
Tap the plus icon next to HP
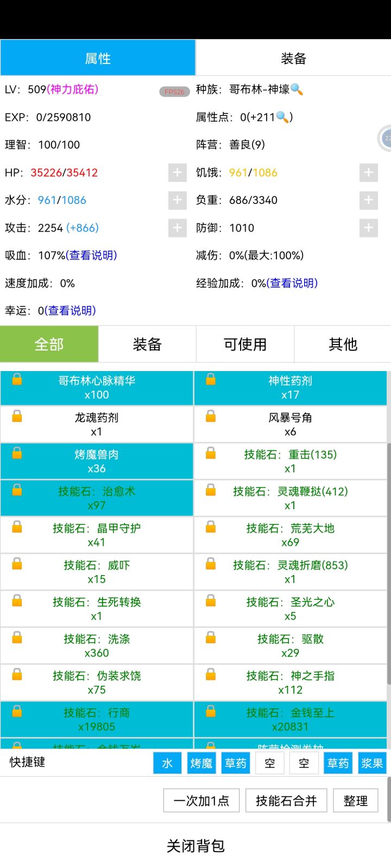[x=177, y=173]
